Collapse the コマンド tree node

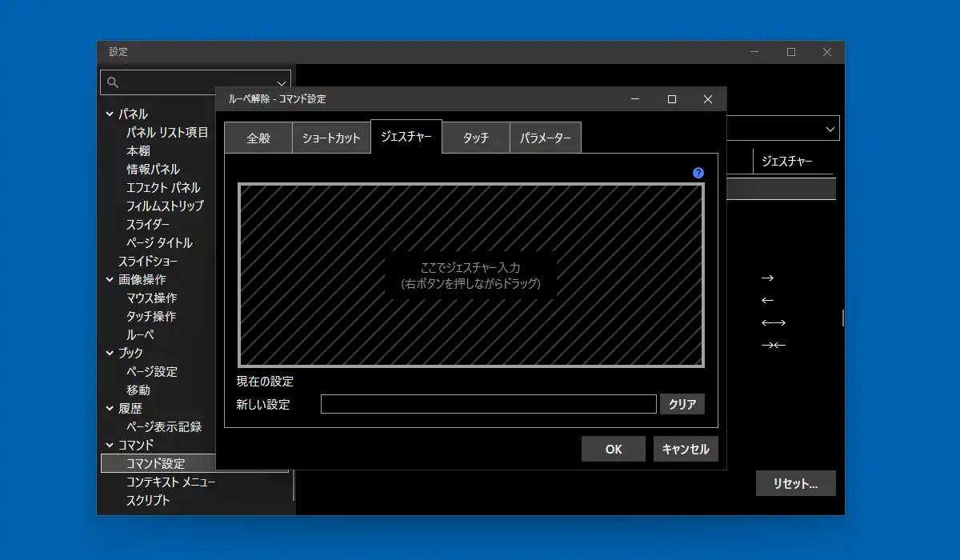pos(110,445)
